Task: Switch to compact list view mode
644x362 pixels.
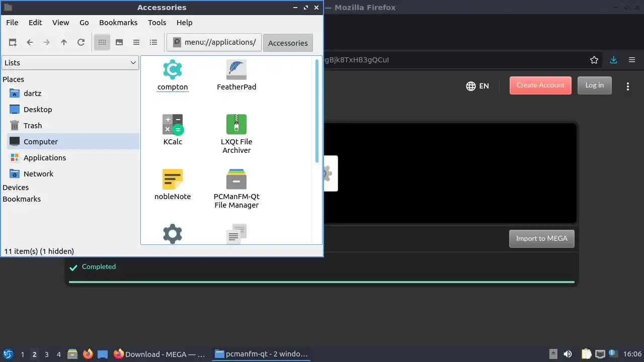Action: (136, 42)
